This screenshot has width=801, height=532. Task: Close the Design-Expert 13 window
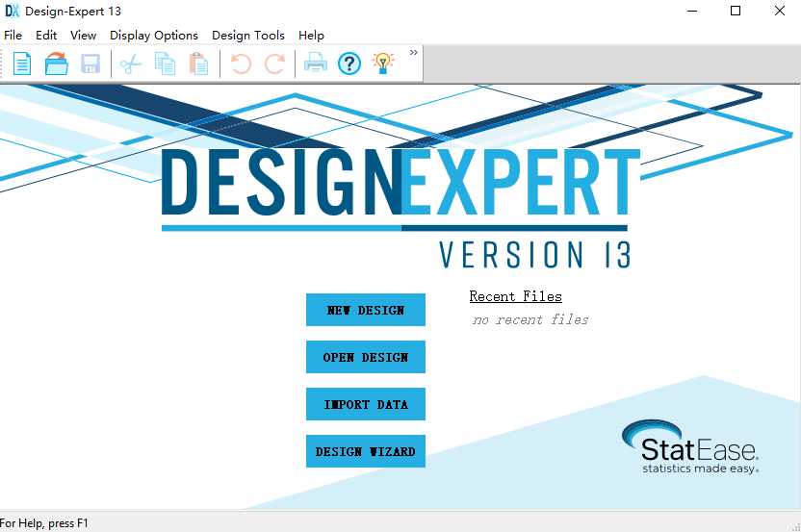coord(780,11)
